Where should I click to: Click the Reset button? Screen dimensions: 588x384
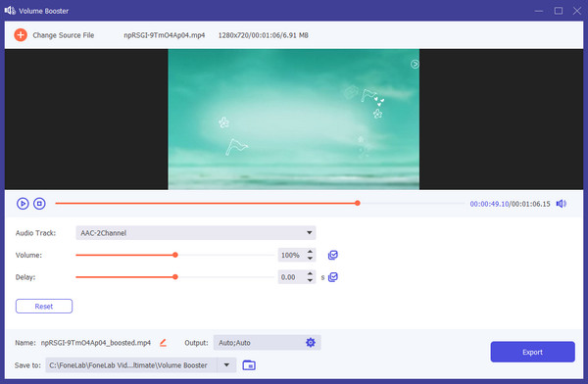[44, 306]
